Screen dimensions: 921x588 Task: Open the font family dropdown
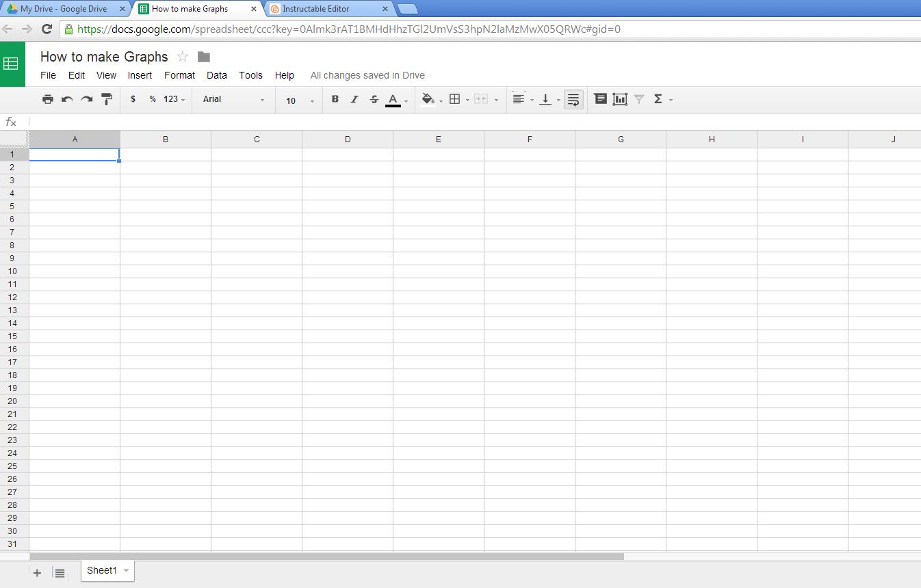[233, 99]
